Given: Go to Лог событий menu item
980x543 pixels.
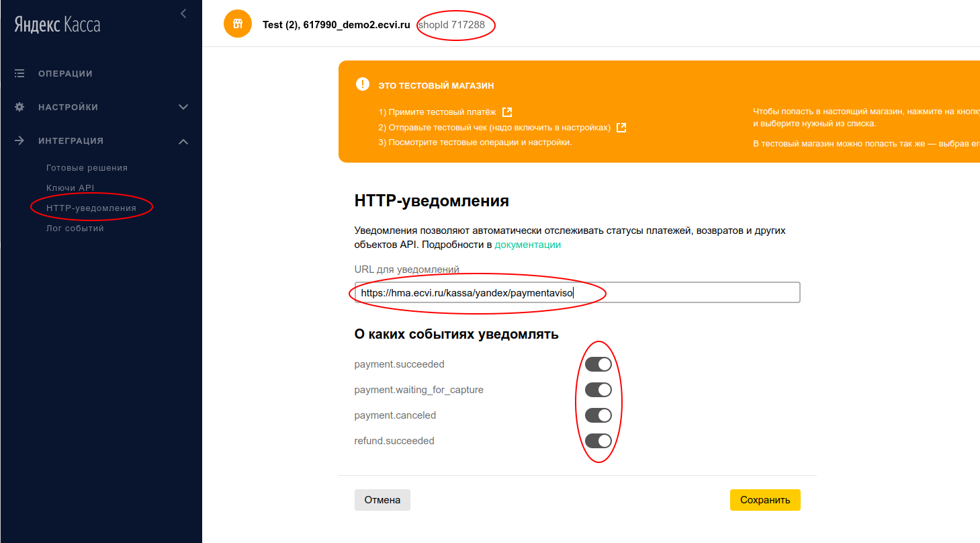Looking at the screenshot, I should click(75, 228).
